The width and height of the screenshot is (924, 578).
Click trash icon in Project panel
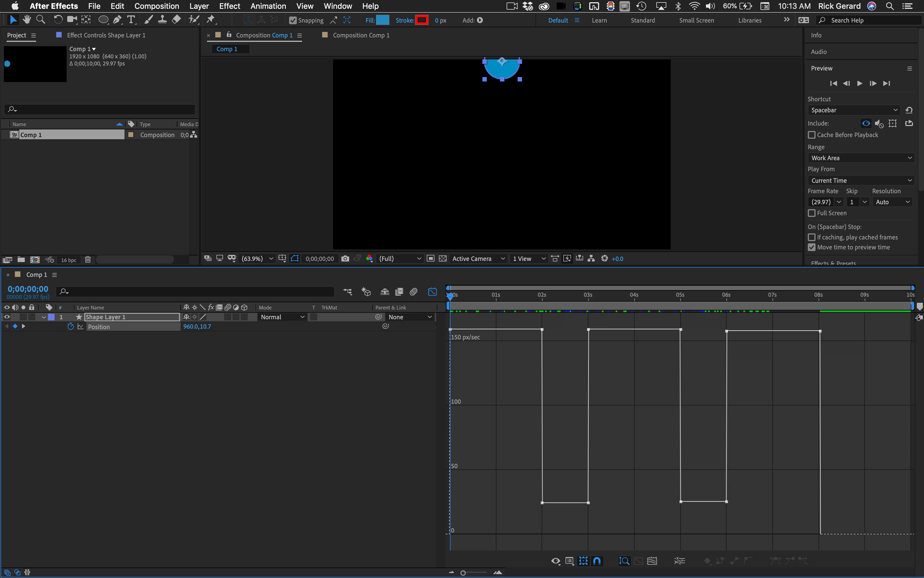point(88,260)
